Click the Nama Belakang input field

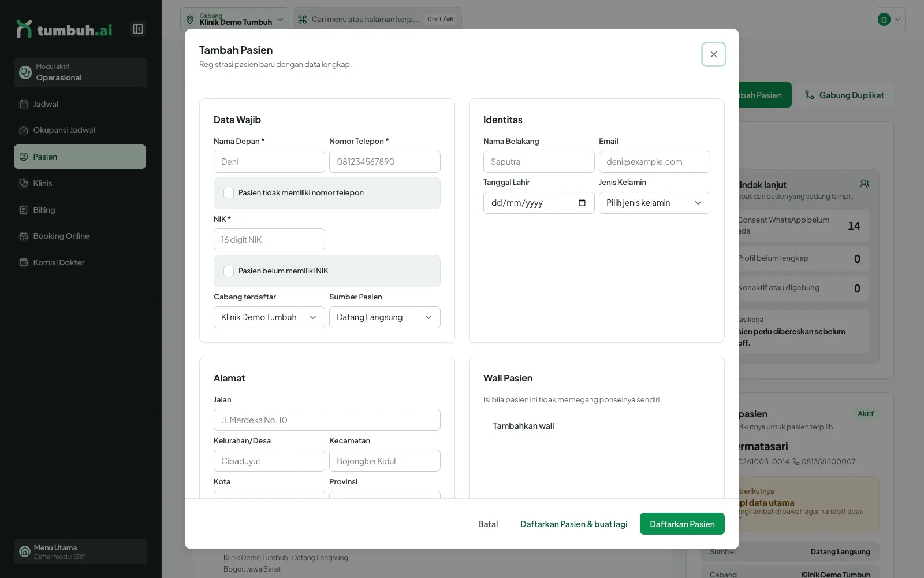point(539,162)
